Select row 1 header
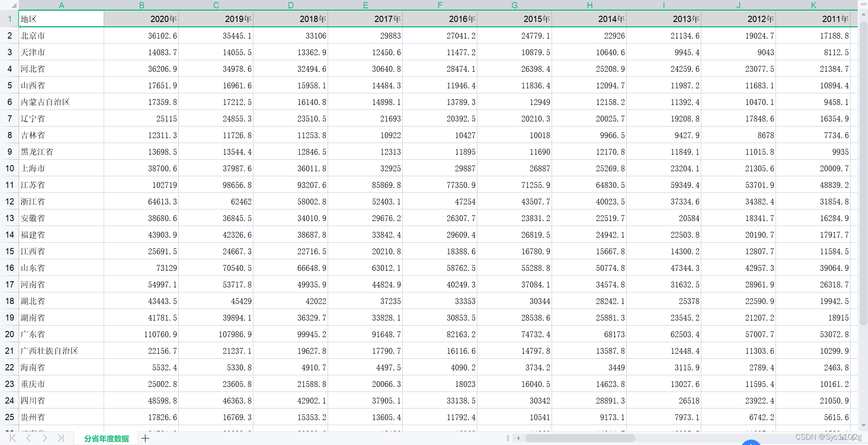 tap(10, 19)
